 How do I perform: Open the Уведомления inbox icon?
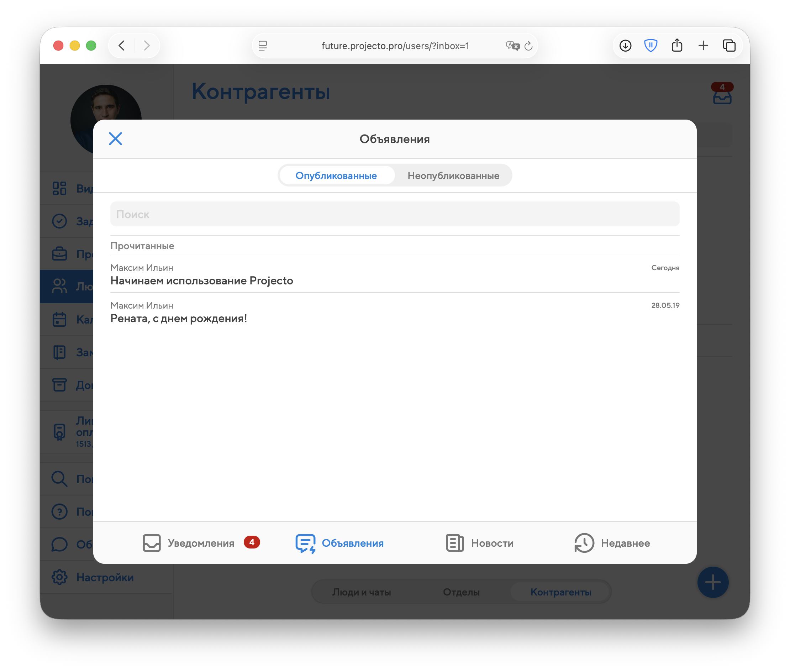(x=152, y=543)
